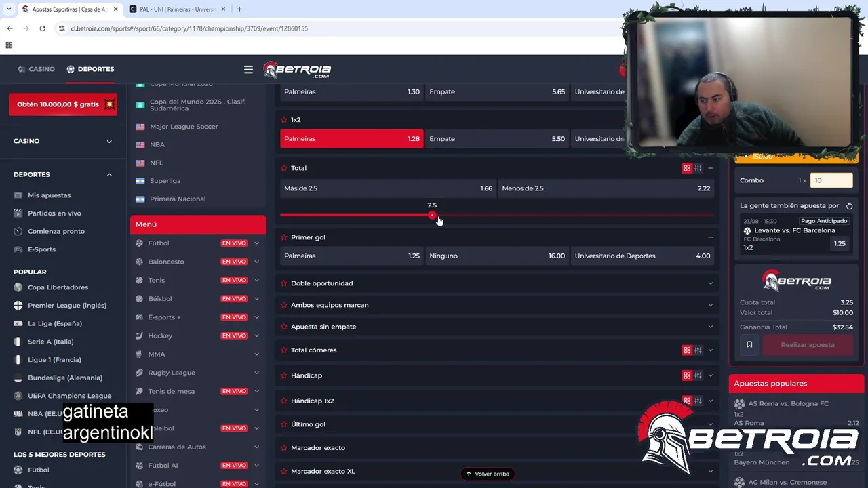Select Universitario de Deportes 4.00 first goal
868x488 pixels.
point(642,256)
